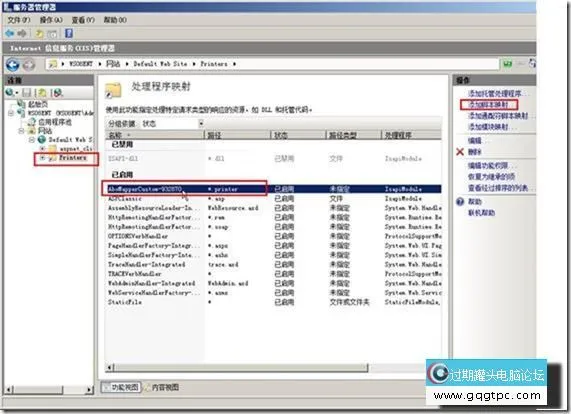The image size is (571, 414).
Task: Click 添加脚本映射 in the actions pane
Action: 488,105
